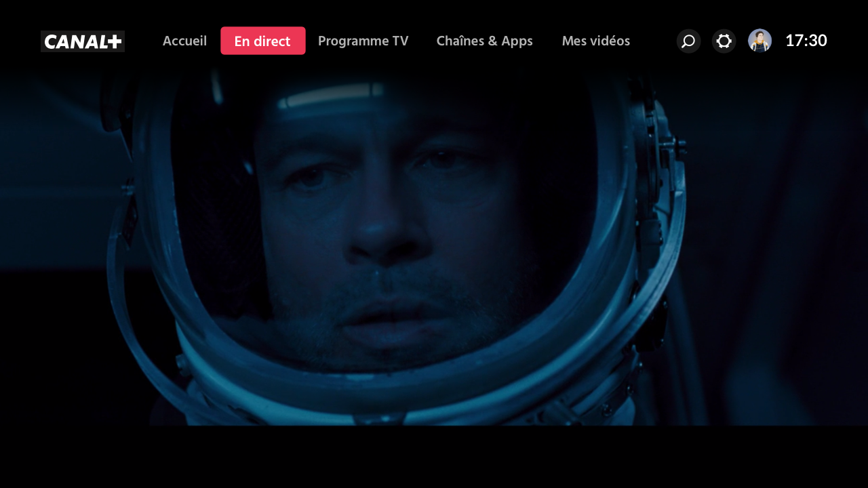
Task: Switch profile using the avatar picture
Action: [x=759, y=41]
